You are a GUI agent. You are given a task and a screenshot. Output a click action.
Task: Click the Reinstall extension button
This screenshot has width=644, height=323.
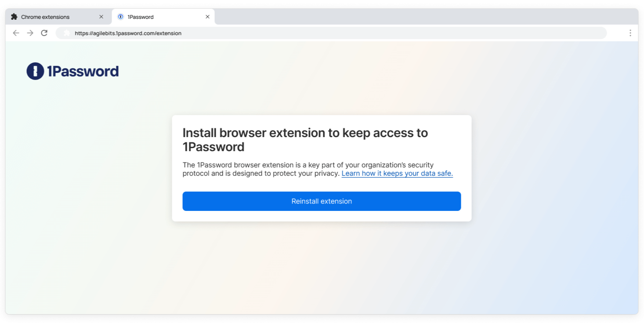pos(322,201)
